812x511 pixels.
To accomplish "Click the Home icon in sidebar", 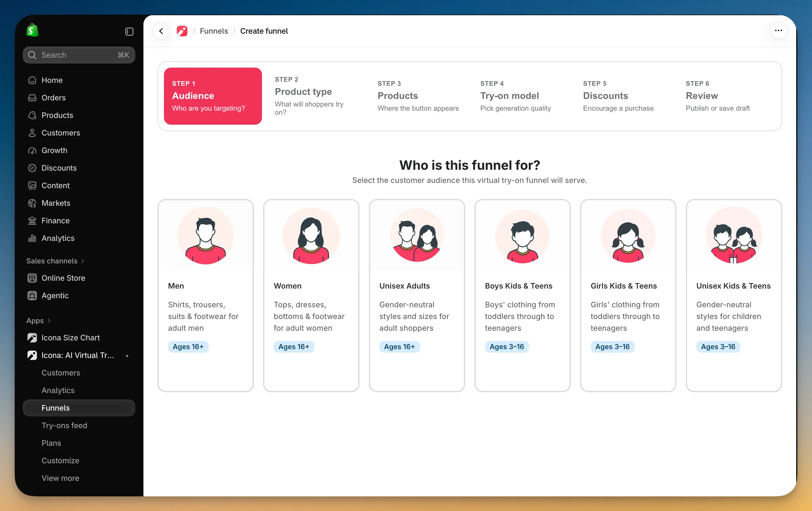I will (x=32, y=80).
